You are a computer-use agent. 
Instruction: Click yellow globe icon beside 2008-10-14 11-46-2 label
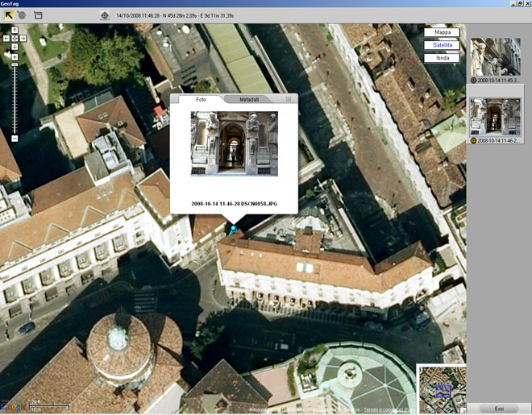coord(474,140)
